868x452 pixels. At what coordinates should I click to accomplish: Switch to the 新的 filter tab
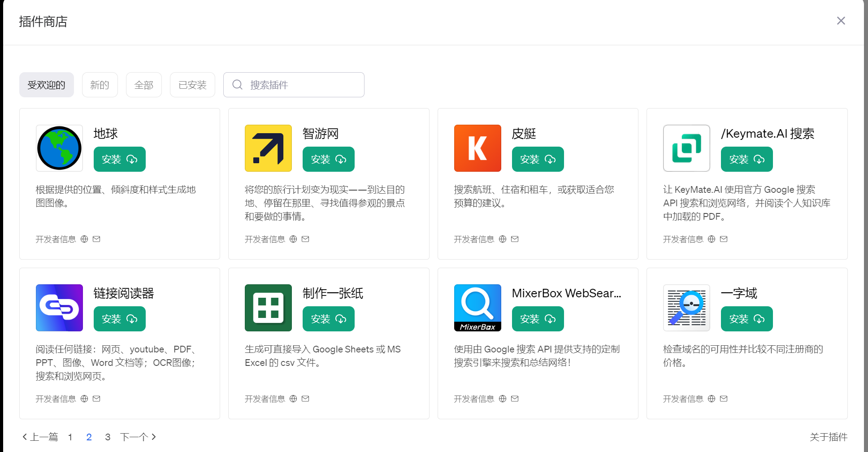pyautogui.click(x=100, y=85)
